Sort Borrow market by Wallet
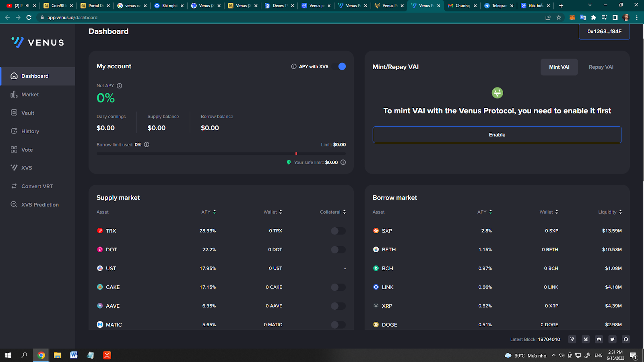 (x=549, y=212)
